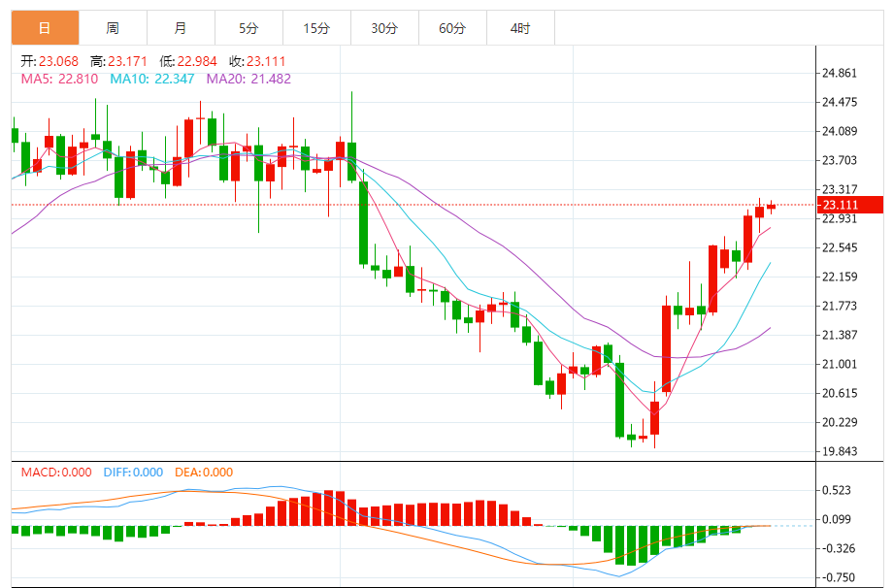Image resolution: width=893 pixels, height=588 pixels.
Task: Click the 23.703 price axis label
Action: [x=840, y=160]
